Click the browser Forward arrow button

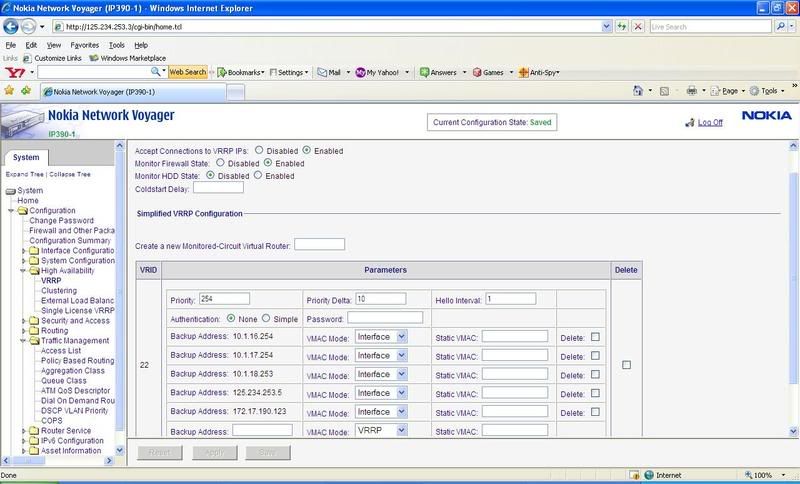pos(28,26)
